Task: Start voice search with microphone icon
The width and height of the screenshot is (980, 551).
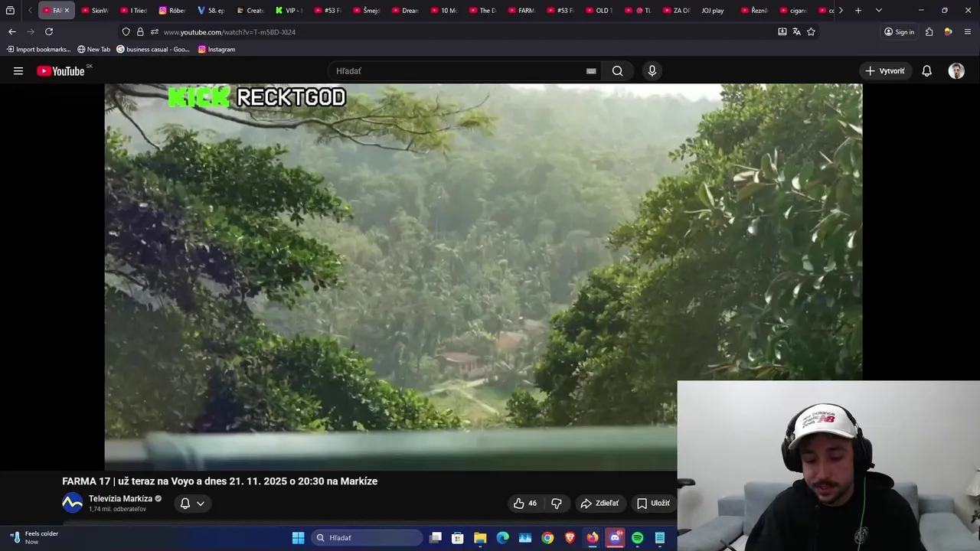Action: tap(652, 71)
